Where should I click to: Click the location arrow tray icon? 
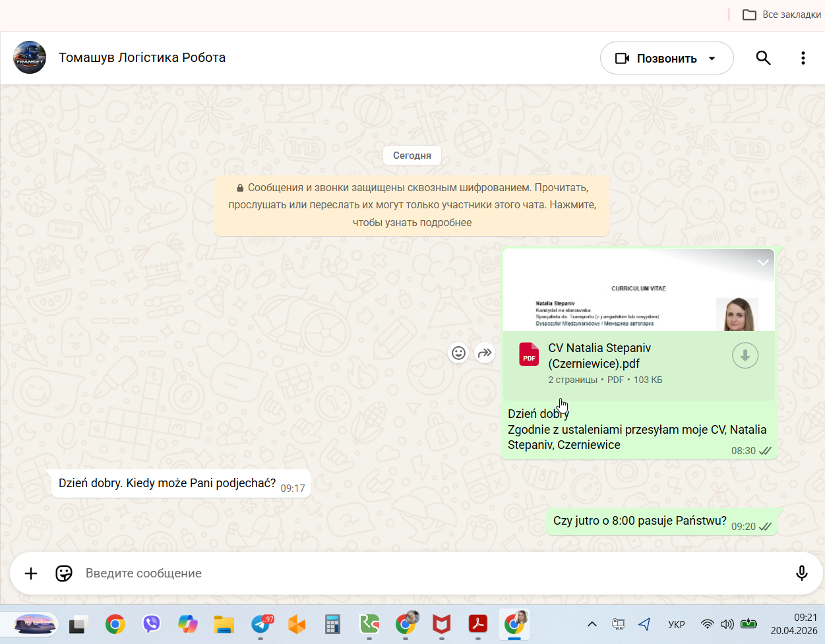644,624
